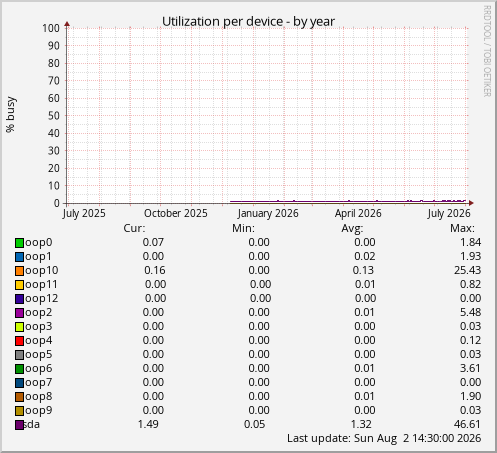Screen dimensions: 497x453
Task: Click the oop1 max value 1.93
Action: click(470, 256)
